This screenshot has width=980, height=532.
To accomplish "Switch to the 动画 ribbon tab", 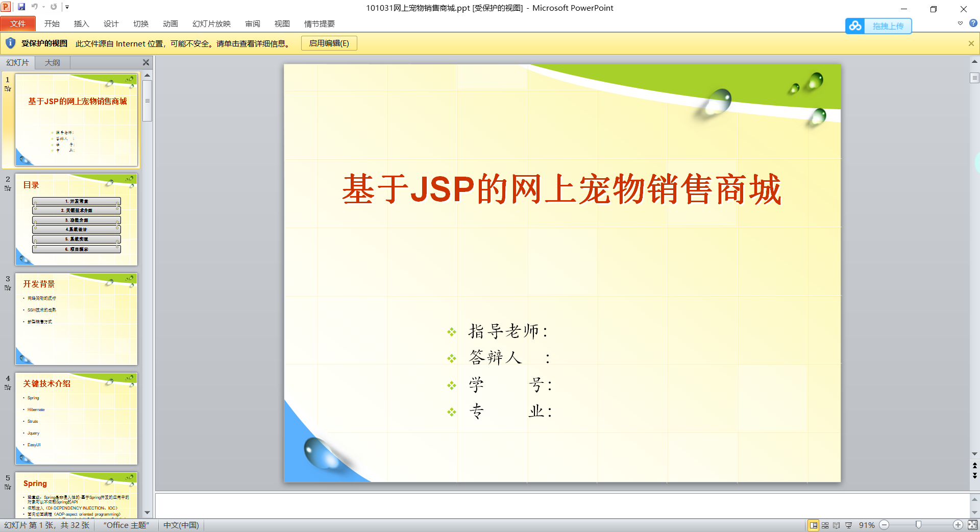I will coord(170,24).
